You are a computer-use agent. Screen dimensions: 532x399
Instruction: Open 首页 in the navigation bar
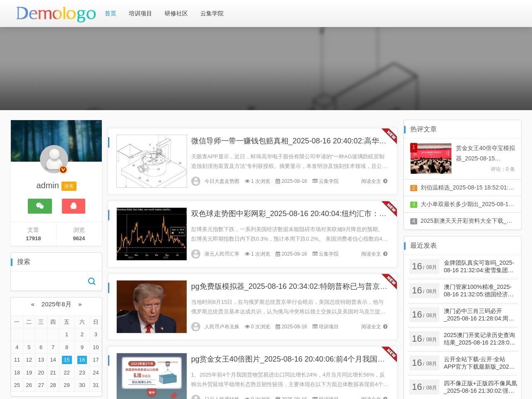pos(111,14)
